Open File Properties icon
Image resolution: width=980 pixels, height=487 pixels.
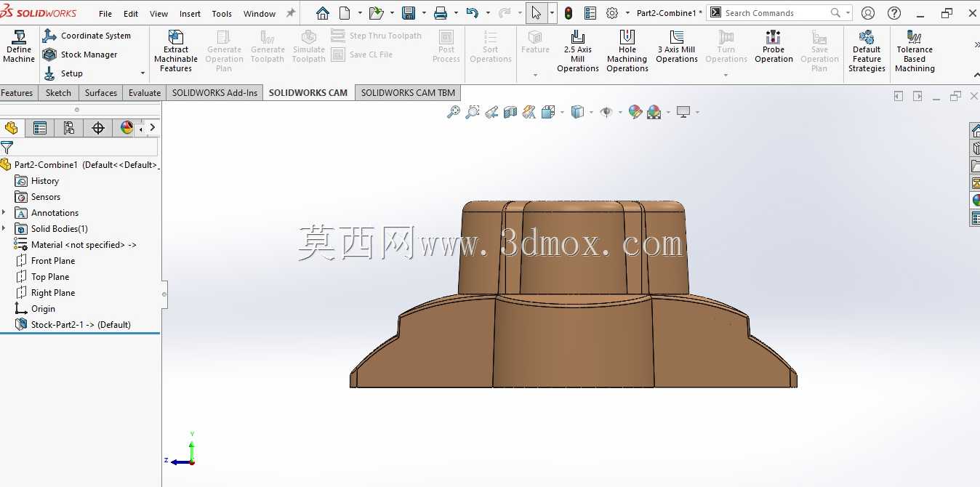(590, 13)
